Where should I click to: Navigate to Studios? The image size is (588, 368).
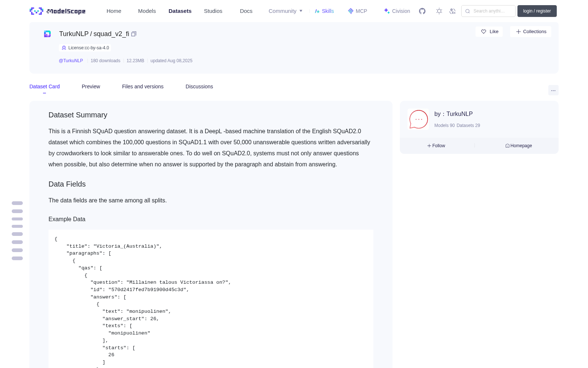click(213, 11)
